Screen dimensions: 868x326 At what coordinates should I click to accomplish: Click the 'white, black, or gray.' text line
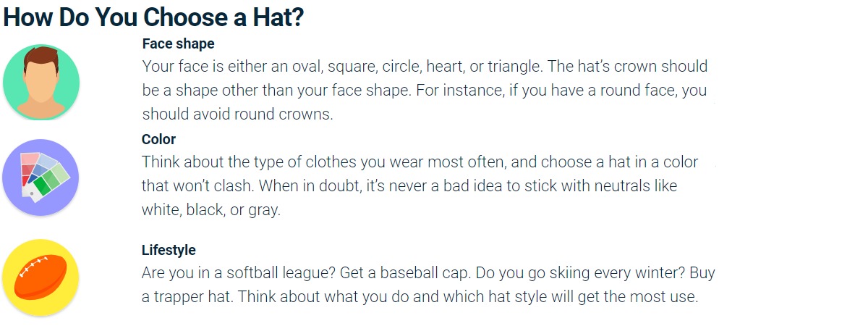[x=211, y=210]
